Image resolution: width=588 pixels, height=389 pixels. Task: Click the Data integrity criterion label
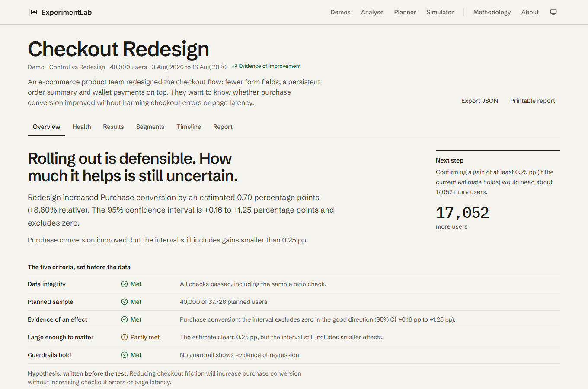coord(47,284)
